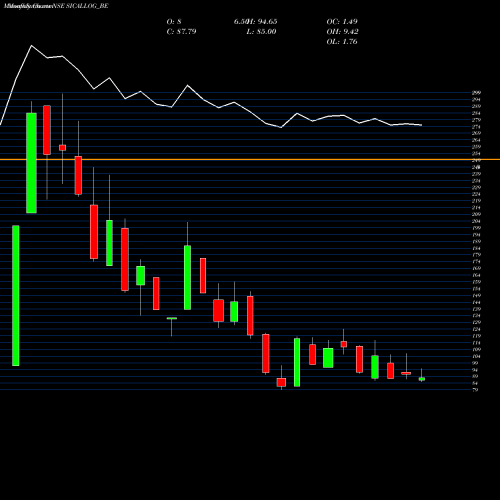Click the orange horizontal price level line
This screenshot has width=500, height=500.
click(250, 160)
